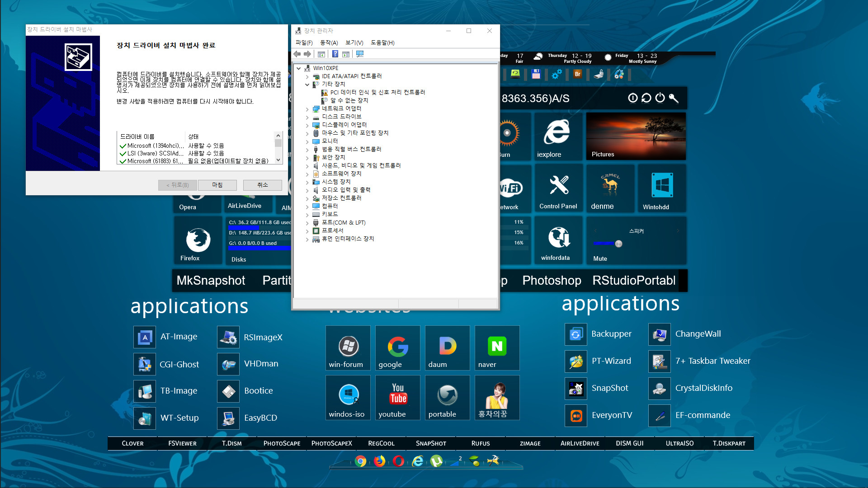Image resolution: width=868 pixels, height=488 pixels.
Task: Open the youtube website tile
Action: 397,398
